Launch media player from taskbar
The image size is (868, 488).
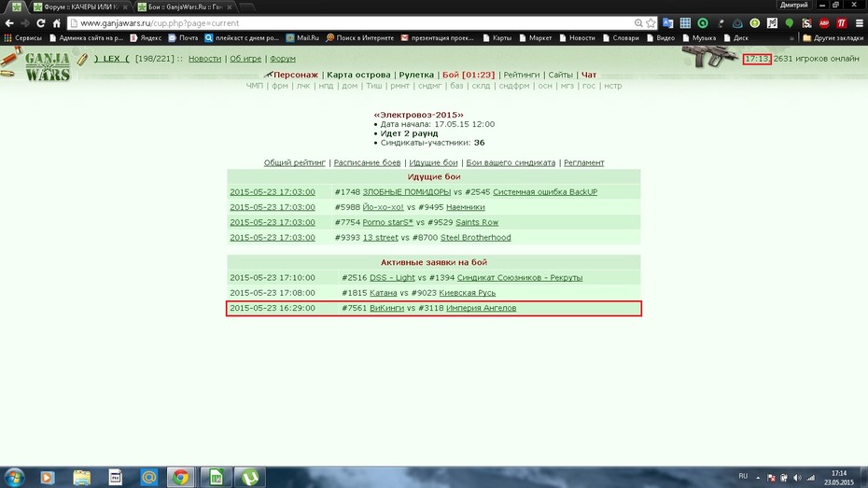click(x=48, y=477)
